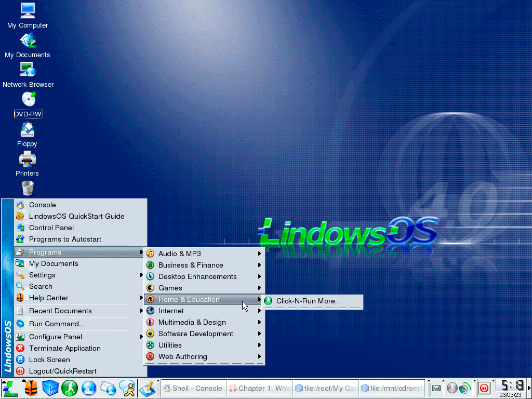Expand the Recent Documents submenu
532x399 pixels.
[x=81, y=311]
